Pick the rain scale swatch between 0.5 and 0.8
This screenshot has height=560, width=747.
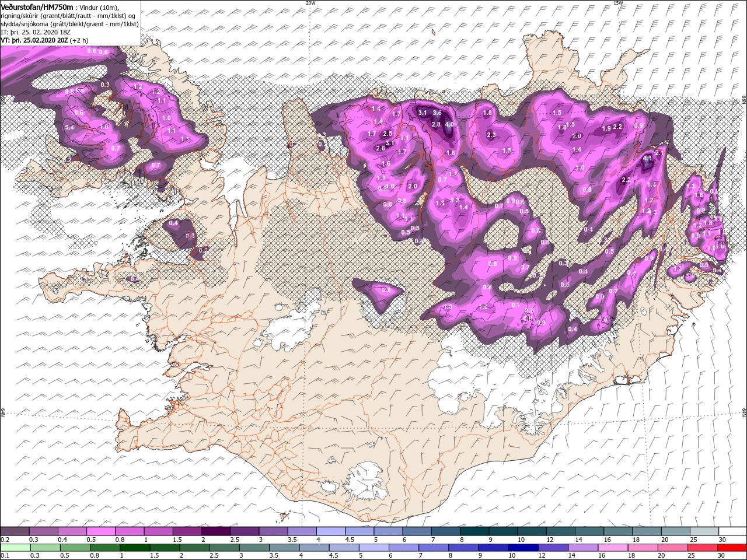click(x=75, y=548)
